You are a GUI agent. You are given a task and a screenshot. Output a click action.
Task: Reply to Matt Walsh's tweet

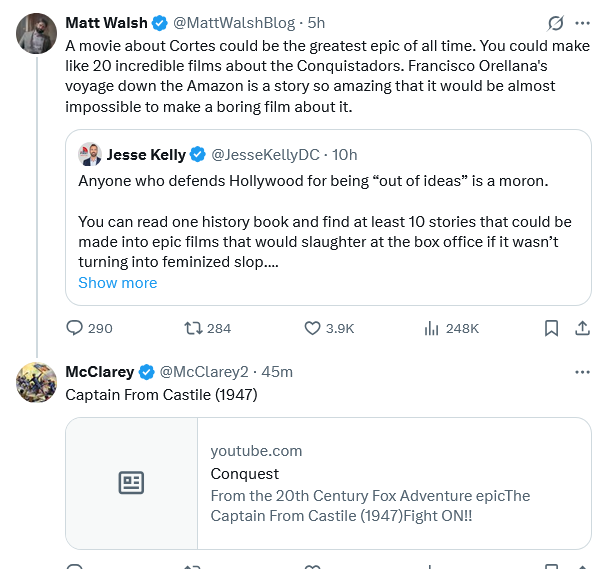[x=76, y=328]
